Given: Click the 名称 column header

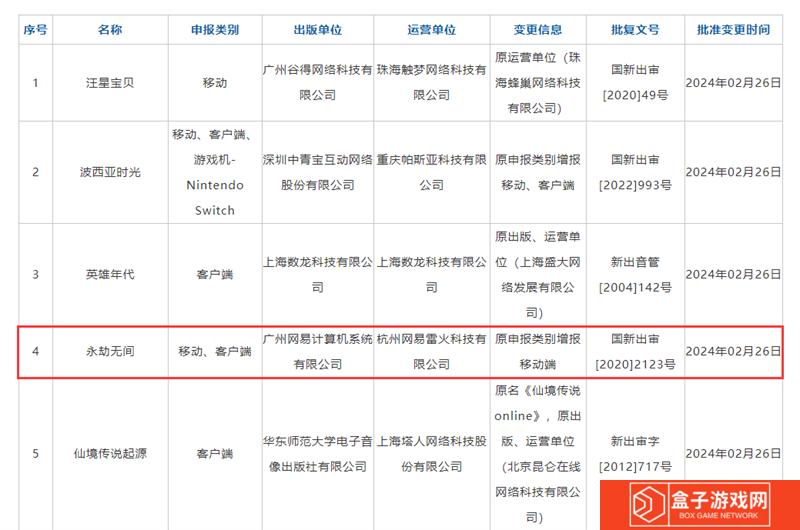Looking at the screenshot, I should [x=110, y=30].
